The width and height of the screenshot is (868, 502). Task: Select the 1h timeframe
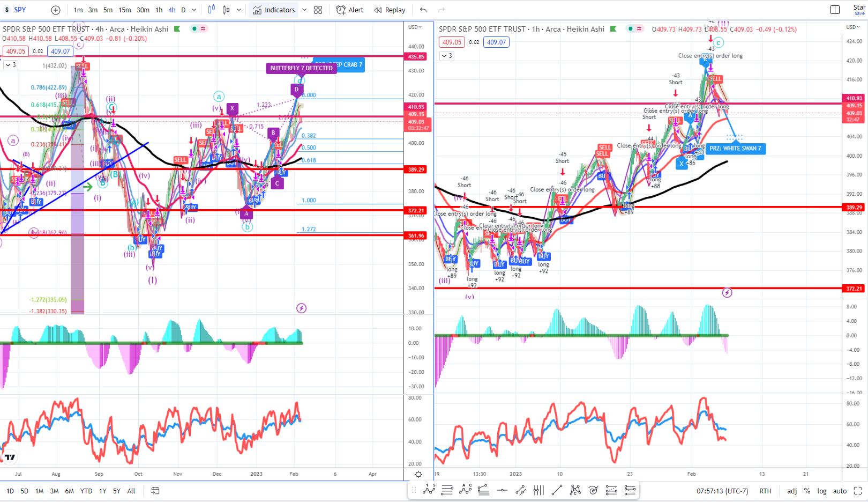pos(159,10)
